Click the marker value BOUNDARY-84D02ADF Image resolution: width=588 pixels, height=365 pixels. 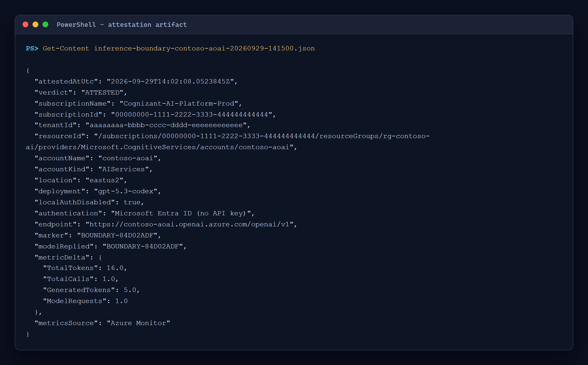pos(117,235)
